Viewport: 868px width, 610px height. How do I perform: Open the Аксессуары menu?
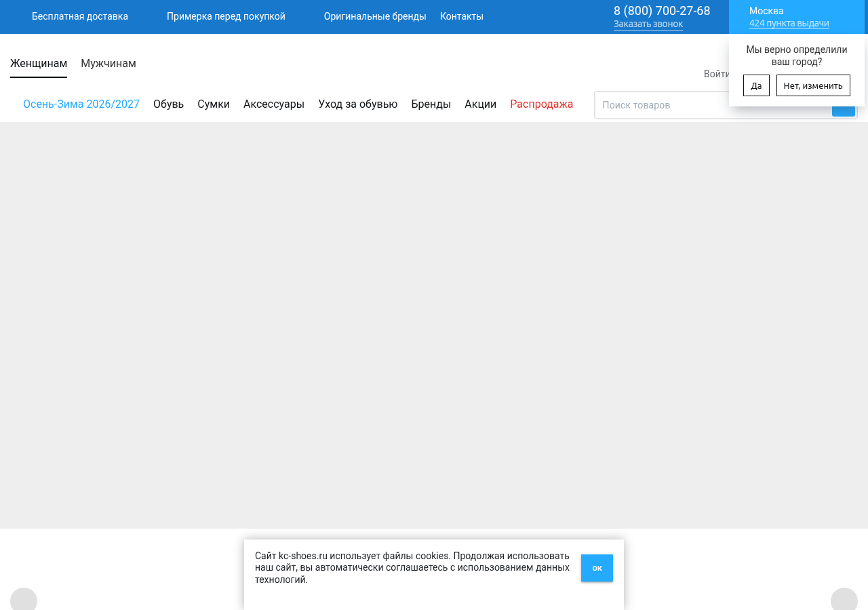[x=274, y=104]
